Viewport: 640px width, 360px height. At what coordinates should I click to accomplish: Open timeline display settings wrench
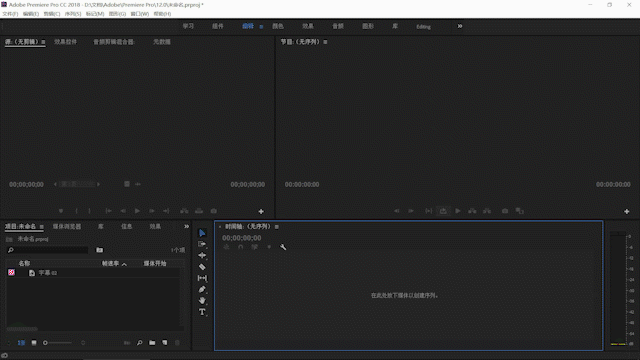283,247
